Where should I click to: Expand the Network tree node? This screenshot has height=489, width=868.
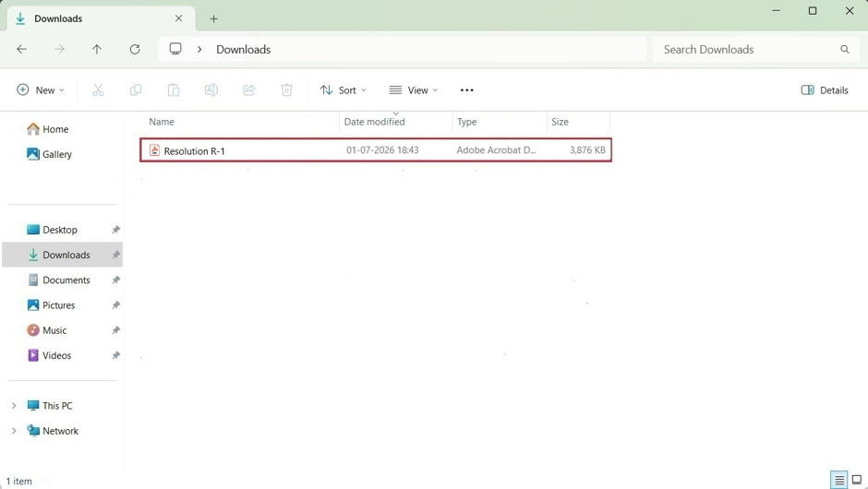pyautogui.click(x=14, y=431)
